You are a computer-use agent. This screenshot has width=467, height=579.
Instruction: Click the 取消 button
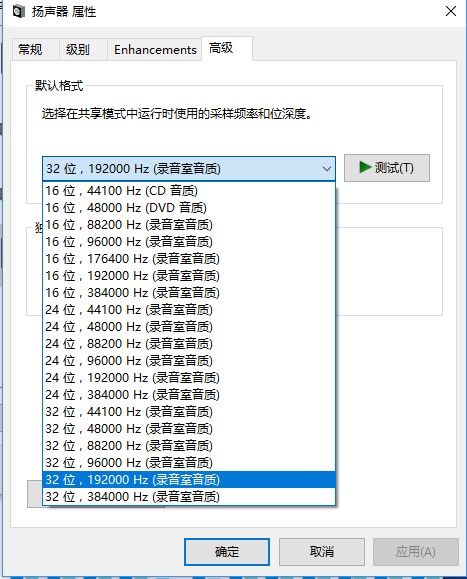pos(322,552)
